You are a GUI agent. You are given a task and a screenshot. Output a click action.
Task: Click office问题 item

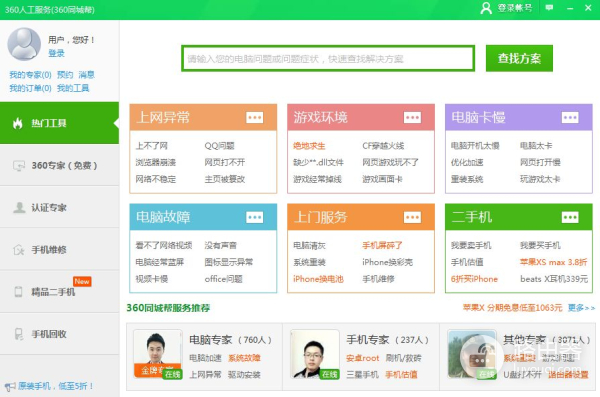click(223, 279)
